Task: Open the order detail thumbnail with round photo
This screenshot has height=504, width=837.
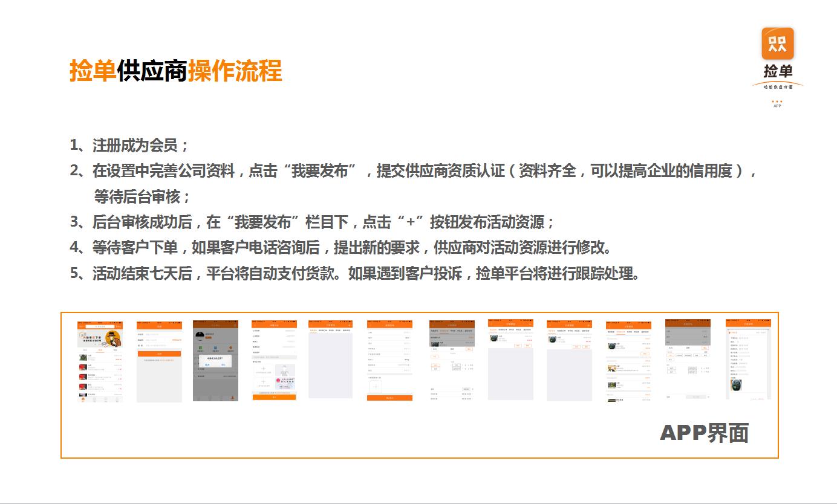Action: click(748, 360)
